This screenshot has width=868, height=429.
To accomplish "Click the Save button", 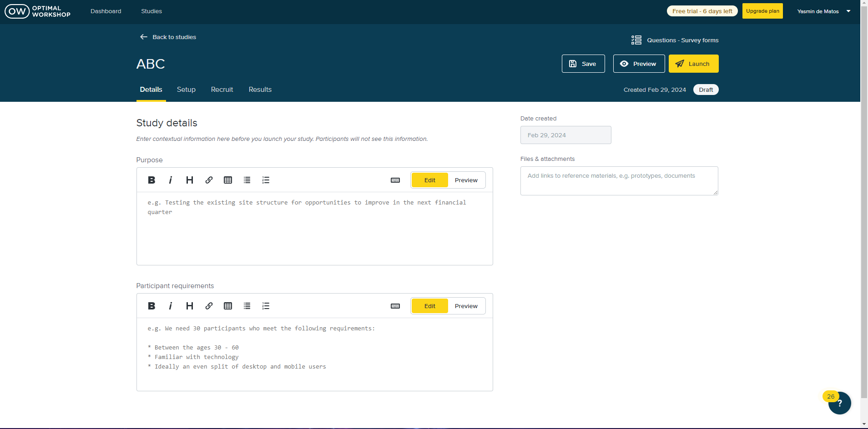I will coord(583,64).
